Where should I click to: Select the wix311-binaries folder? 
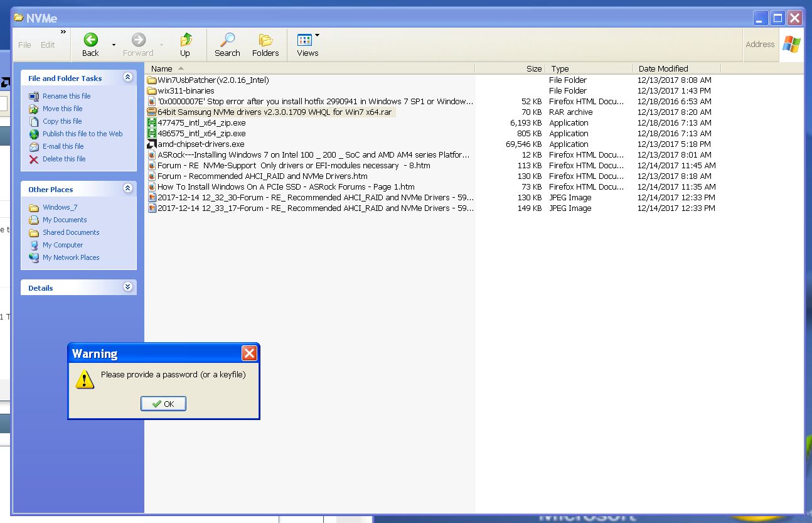point(186,90)
